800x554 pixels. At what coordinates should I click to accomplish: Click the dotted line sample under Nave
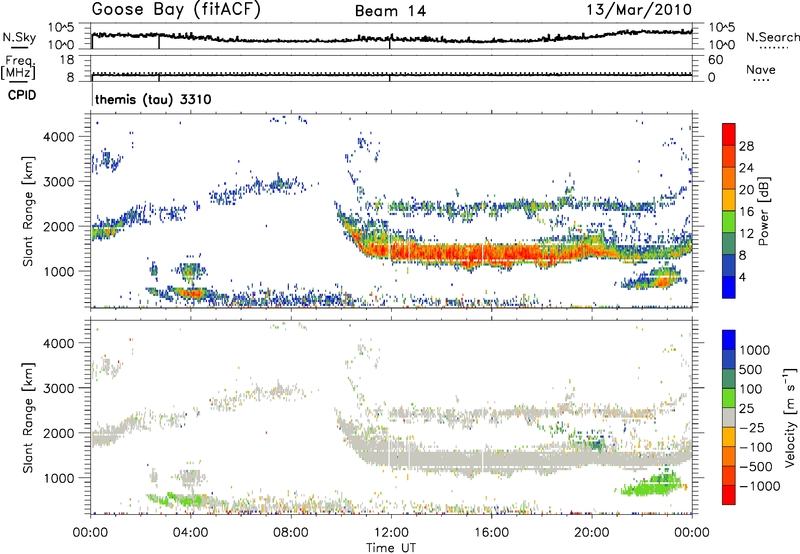[761, 80]
